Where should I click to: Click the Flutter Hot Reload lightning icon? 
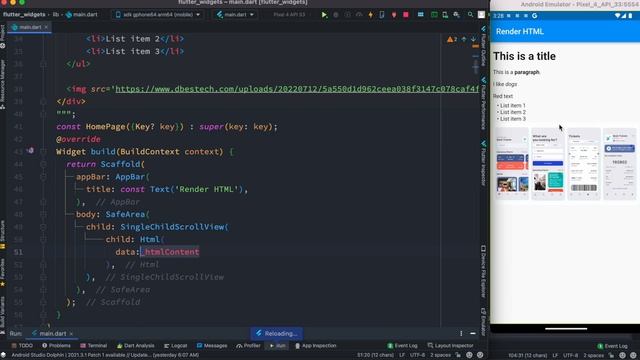371,15
